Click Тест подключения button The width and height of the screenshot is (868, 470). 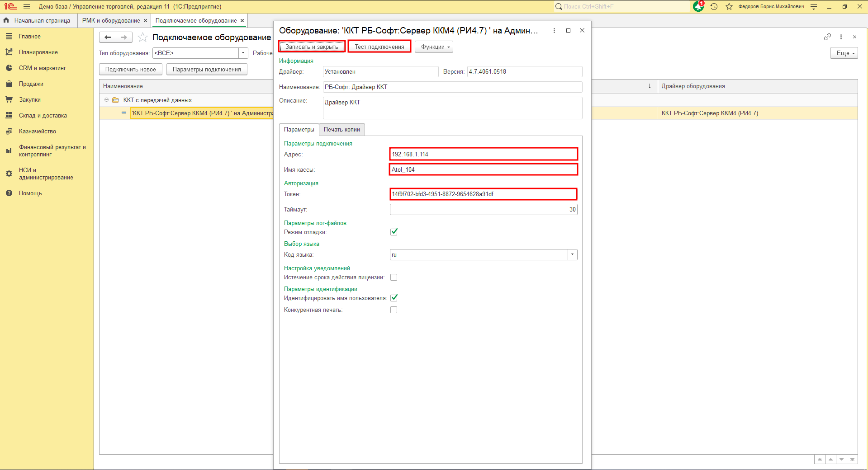(379, 47)
